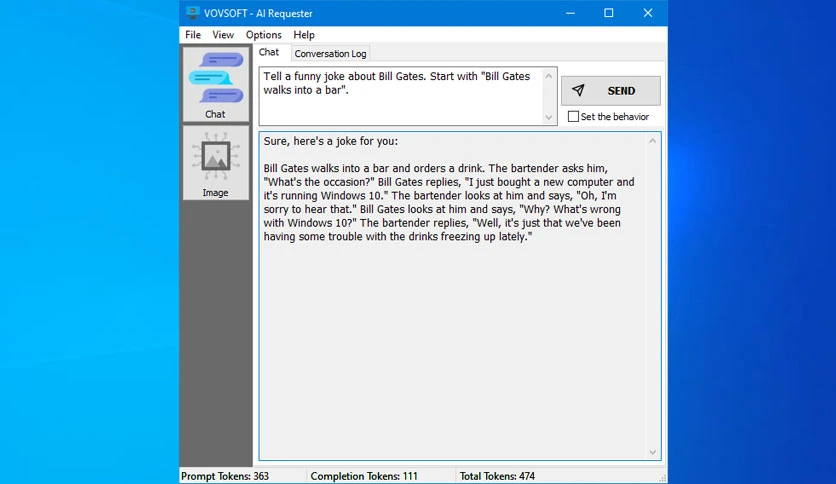The width and height of the screenshot is (836, 484).
Task: Open the Help menu
Action: tap(304, 35)
